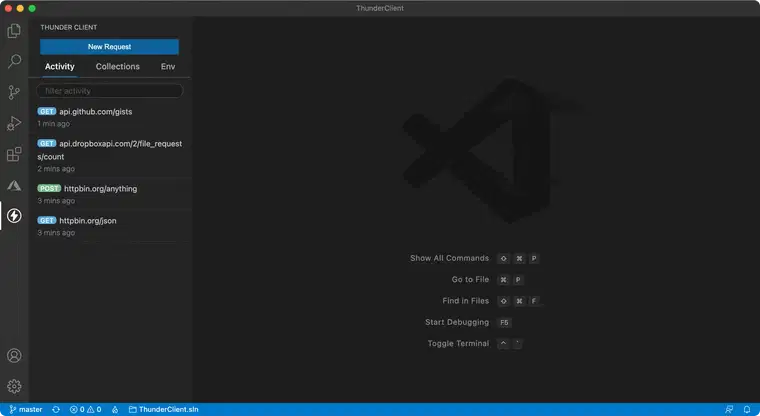
Task: Click the THUNDER CLIENT panel title
Action: tap(69, 27)
